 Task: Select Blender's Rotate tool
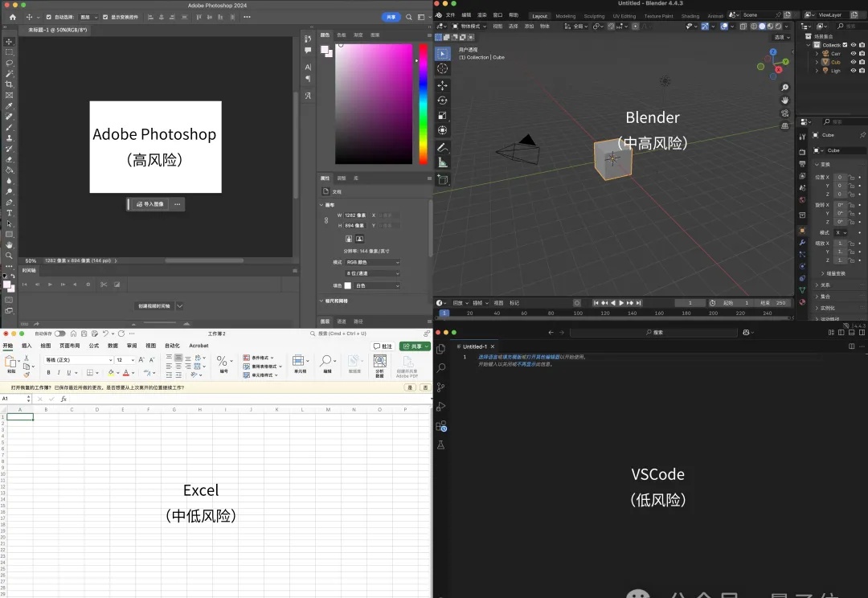pyautogui.click(x=442, y=100)
